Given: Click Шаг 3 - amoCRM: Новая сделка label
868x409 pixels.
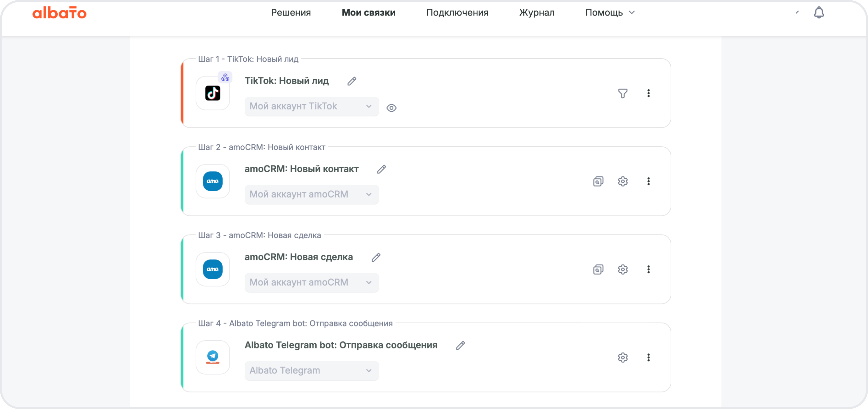Looking at the screenshot, I should (x=259, y=235).
